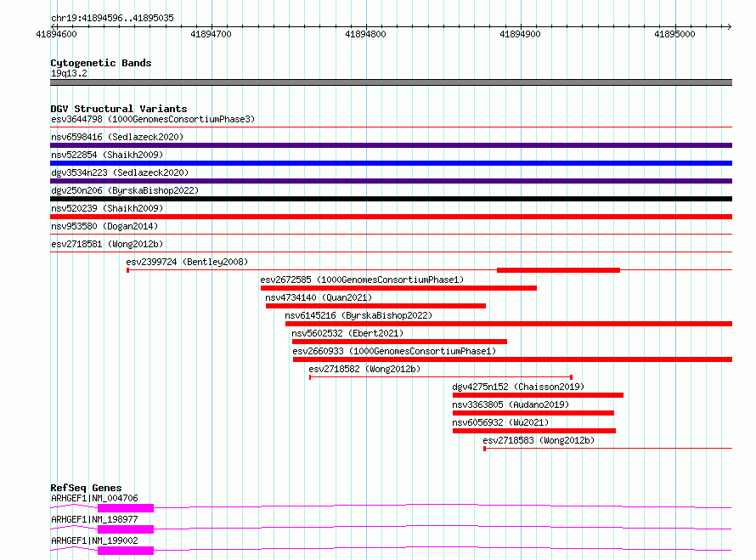Click the 41895000 ruler position
This screenshot has height=560, width=756.
[x=675, y=34]
